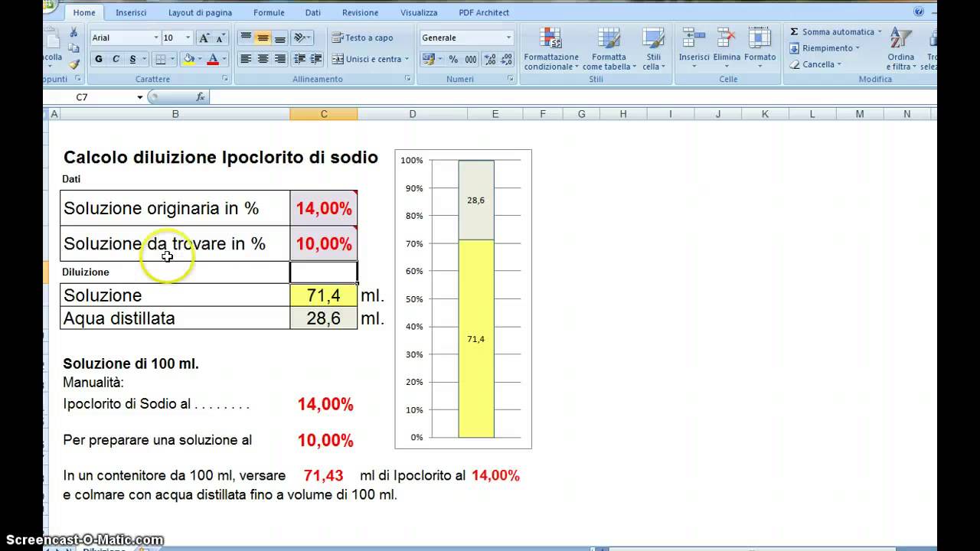
Task: Click Testo a capo wrap text button
Action: (x=363, y=37)
